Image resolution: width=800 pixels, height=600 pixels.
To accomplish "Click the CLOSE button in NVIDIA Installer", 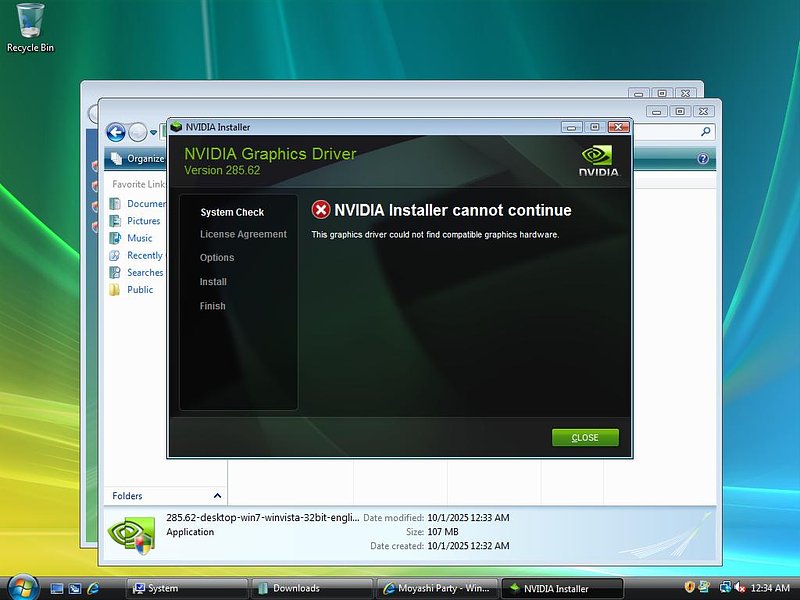I will pyautogui.click(x=585, y=438).
